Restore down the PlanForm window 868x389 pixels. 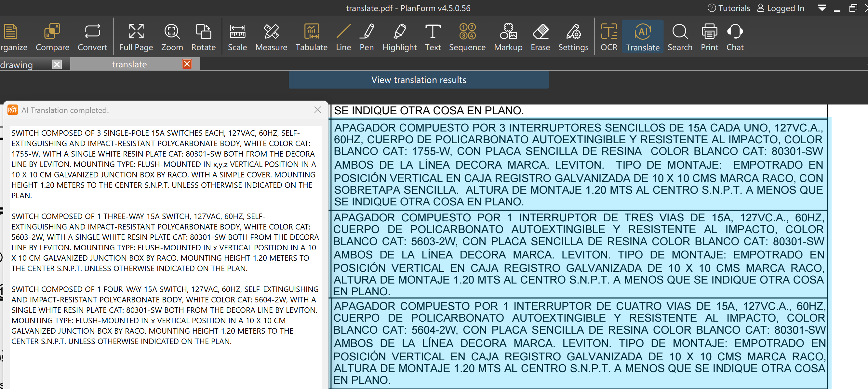point(853,8)
